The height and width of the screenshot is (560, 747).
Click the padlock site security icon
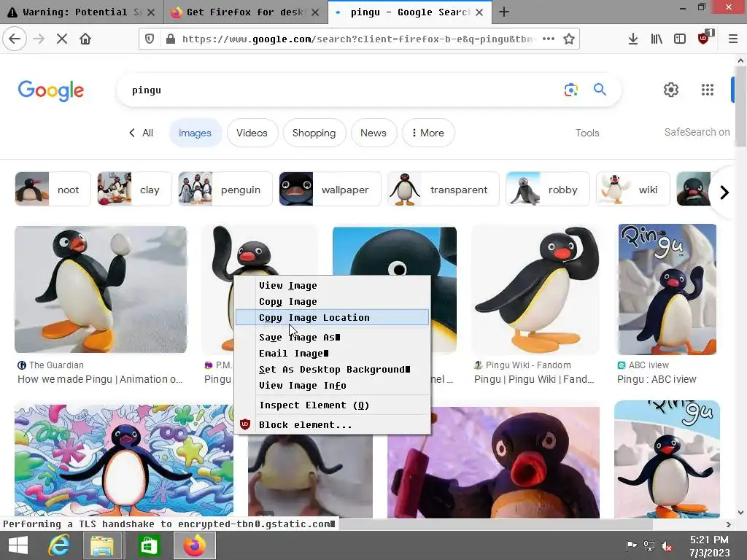pyautogui.click(x=170, y=39)
